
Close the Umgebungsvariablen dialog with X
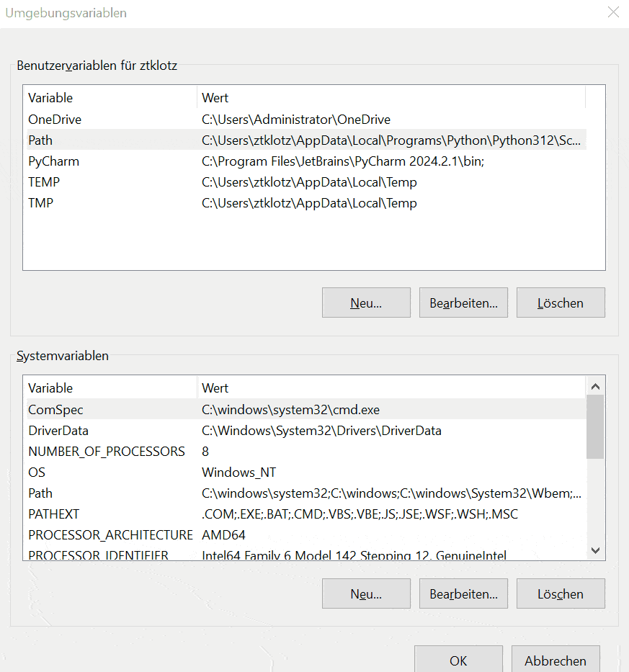click(613, 13)
